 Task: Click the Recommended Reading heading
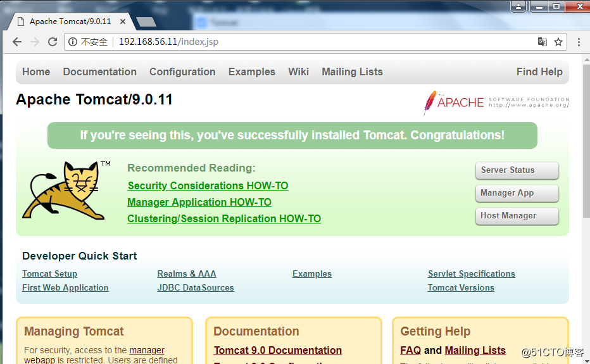pos(192,168)
